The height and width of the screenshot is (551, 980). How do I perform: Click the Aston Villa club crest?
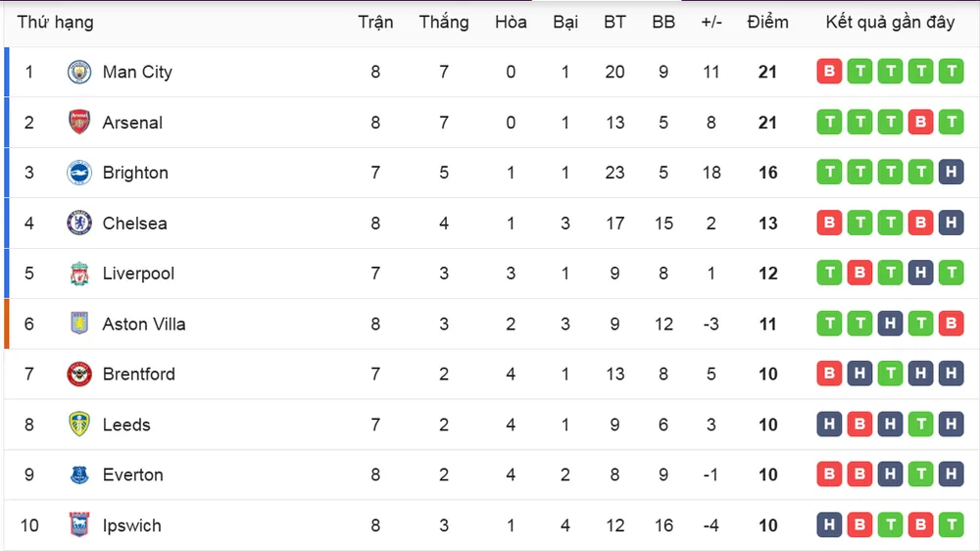click(x=79, y=324)
